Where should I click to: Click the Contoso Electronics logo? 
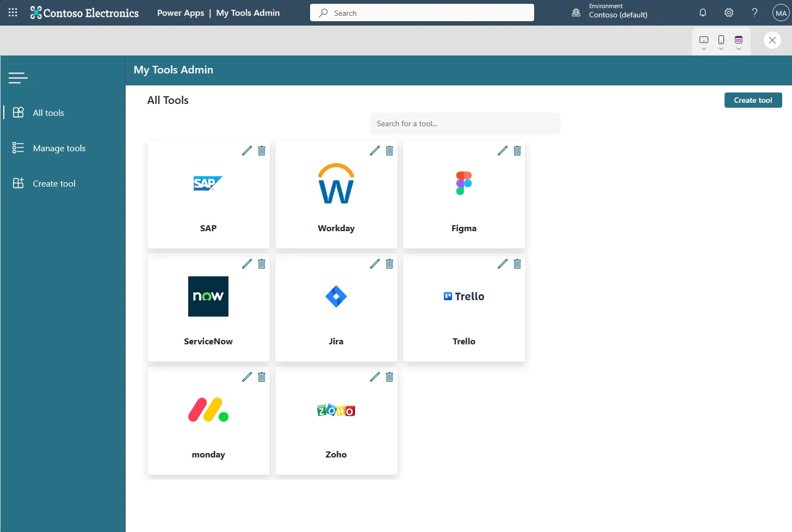pos(84,13)
